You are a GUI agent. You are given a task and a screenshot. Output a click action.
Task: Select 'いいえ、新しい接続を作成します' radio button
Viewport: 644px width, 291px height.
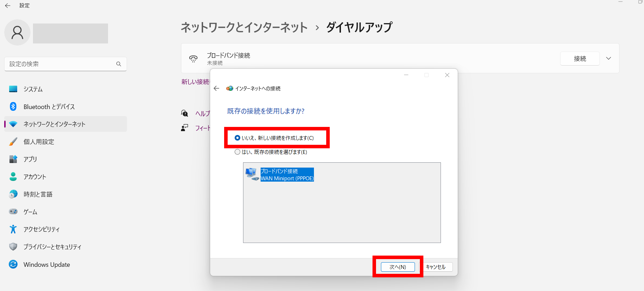pyautogui.click(x=237, y=138)
